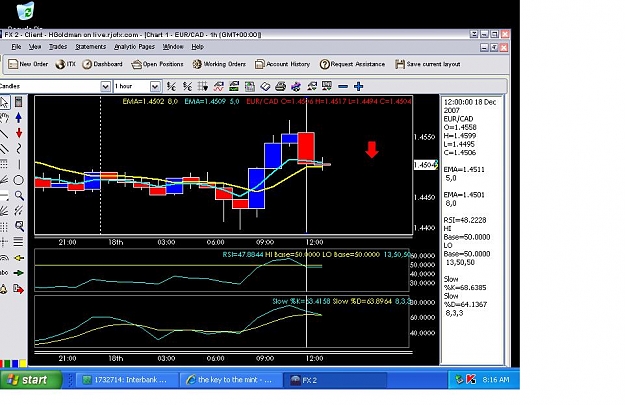Click the red arrow export icon
The width and height of the screenshot is (625, 405).
coord(18,289)
